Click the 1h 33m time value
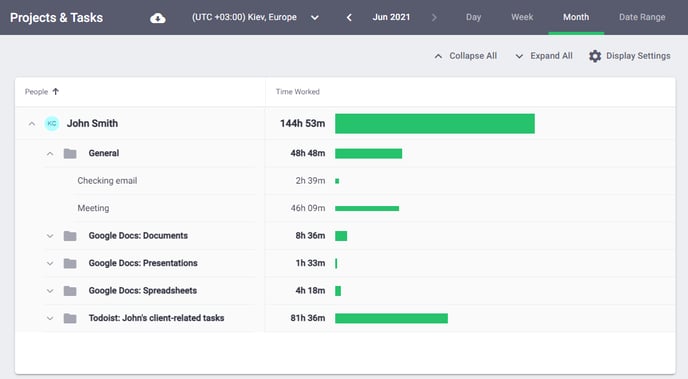 (310, 263)
